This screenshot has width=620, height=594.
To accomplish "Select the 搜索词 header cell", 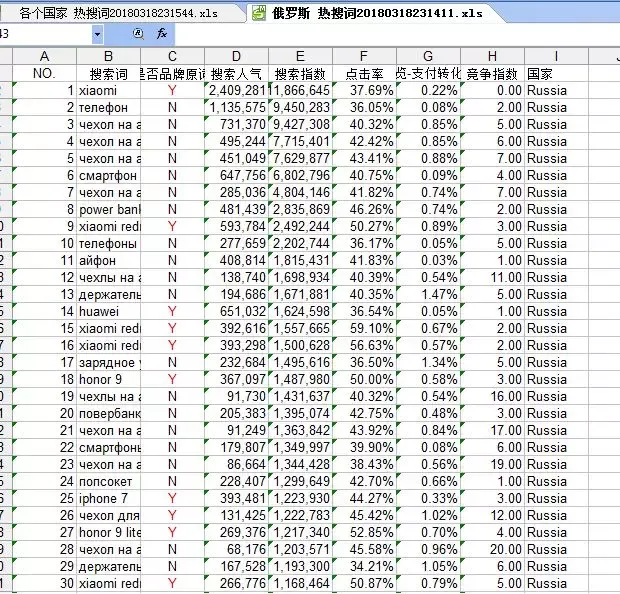I will coord(109,74).
